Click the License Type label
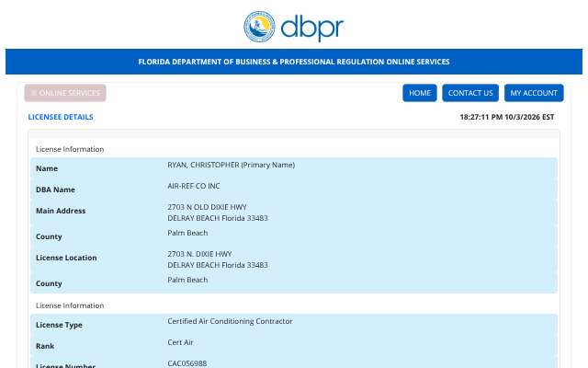This screenshot has height=368, width=588. (59, 325)
